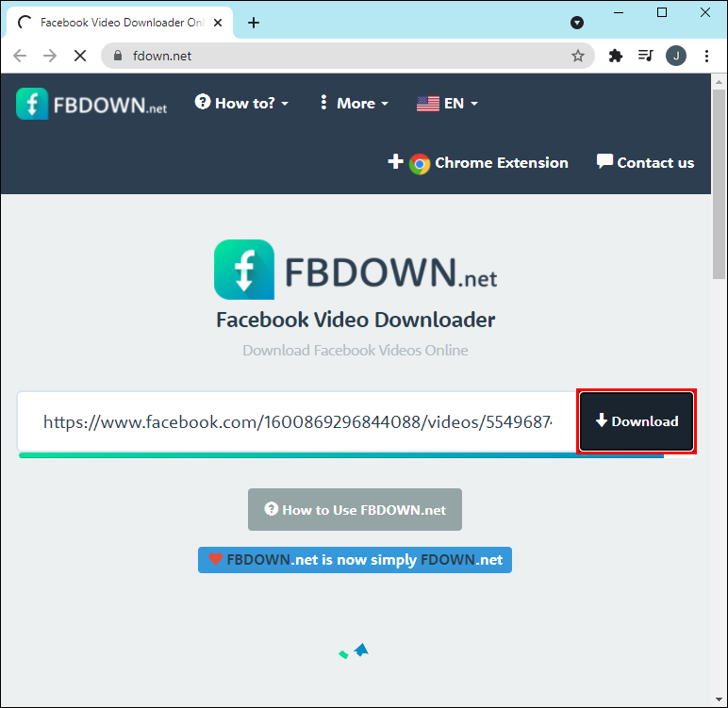
Task: Expand the How to? dropdown menu
Action: pyautogui.click(x=241, y=103)
